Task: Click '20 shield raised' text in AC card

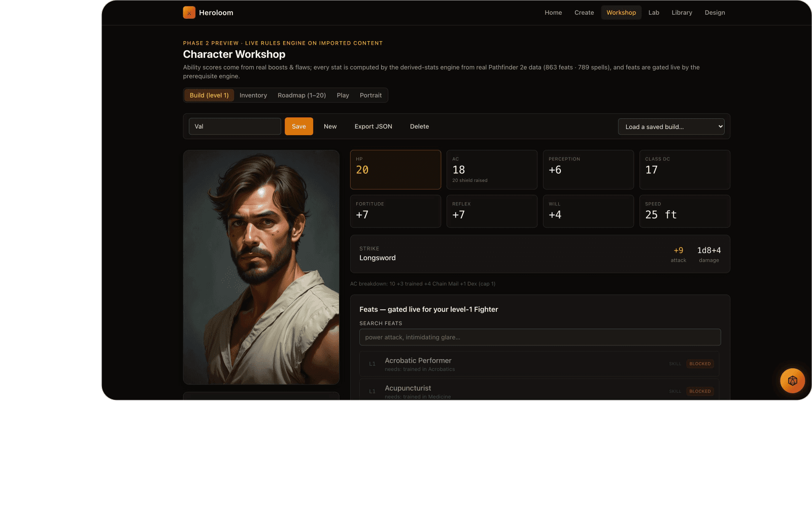Action: coord(470,180)
